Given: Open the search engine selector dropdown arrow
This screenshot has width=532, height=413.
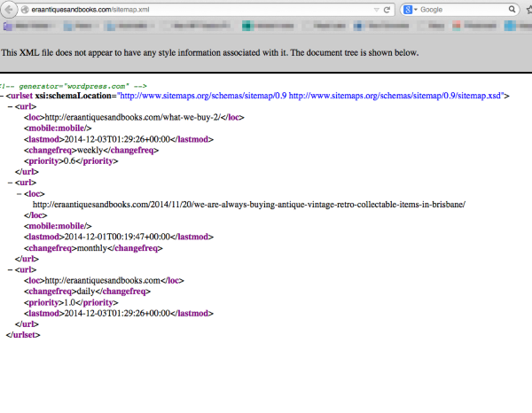Looking at the screenshot, I should coord(418,10).
